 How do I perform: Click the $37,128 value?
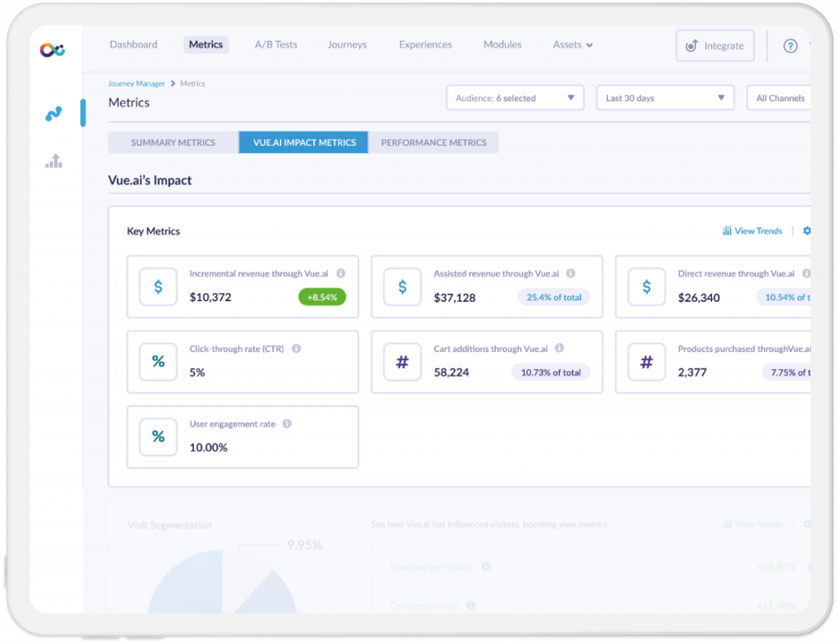point(455,298)
